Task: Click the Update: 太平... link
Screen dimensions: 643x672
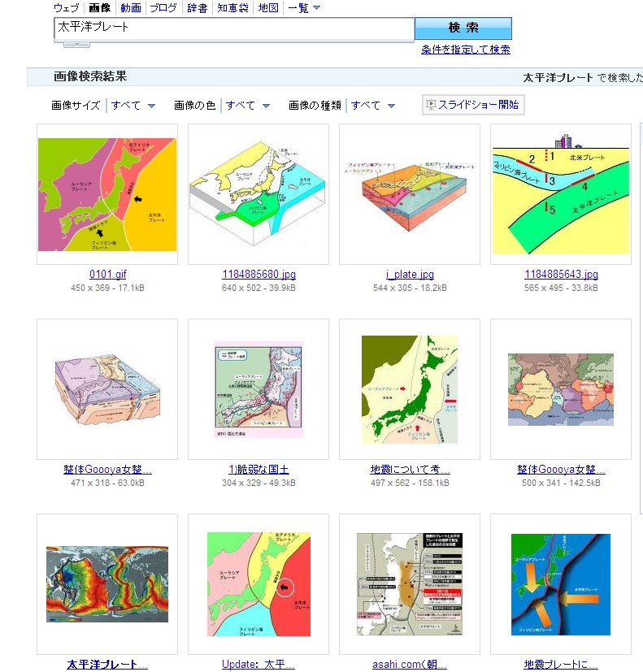Action: 259,665
